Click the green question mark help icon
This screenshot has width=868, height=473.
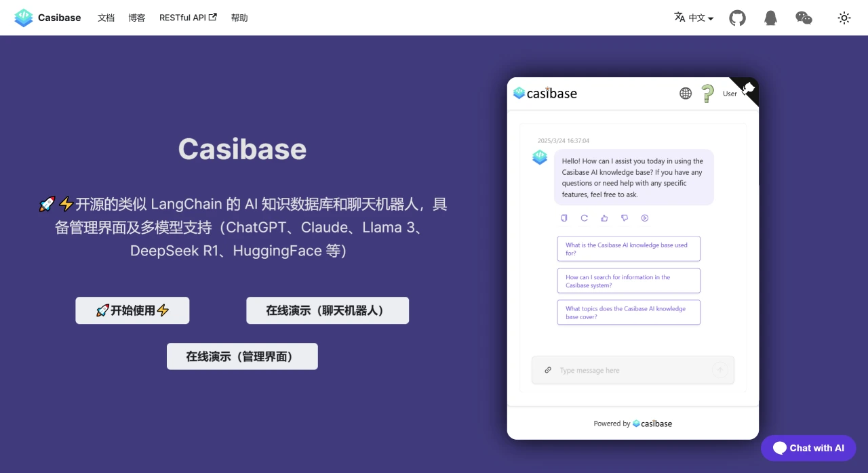pyautogui.click(x=707, y=94)
